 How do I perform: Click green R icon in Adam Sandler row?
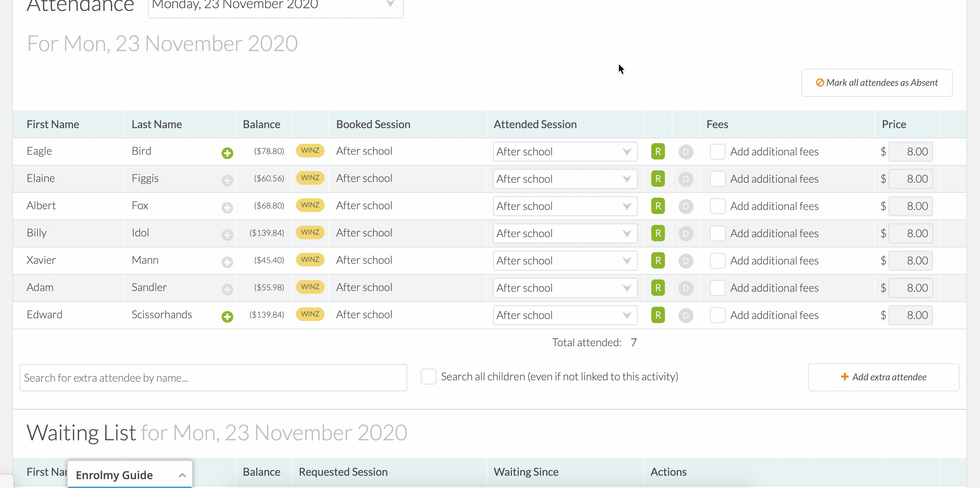click(658, 288)
